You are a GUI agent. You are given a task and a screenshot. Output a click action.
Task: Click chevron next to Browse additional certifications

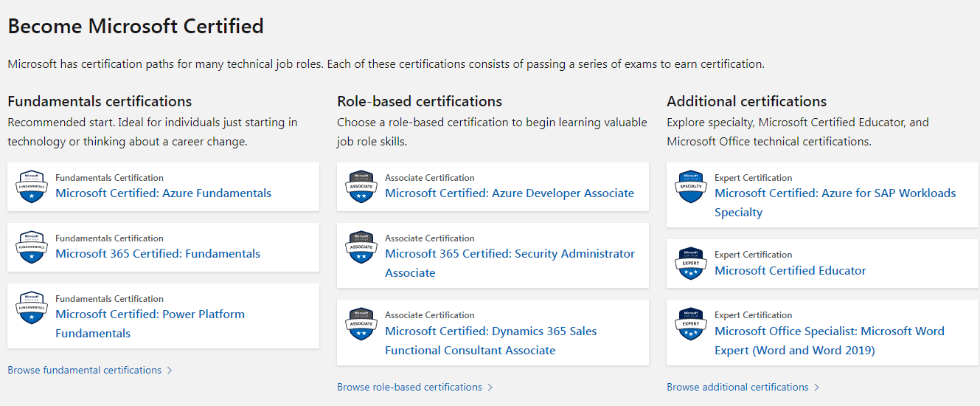pos(817,388)
